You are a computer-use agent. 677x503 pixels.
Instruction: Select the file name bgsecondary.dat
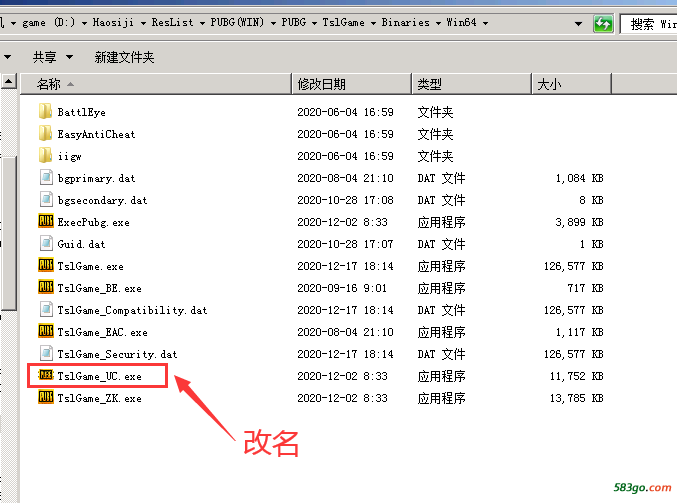[x=102, y=200]
